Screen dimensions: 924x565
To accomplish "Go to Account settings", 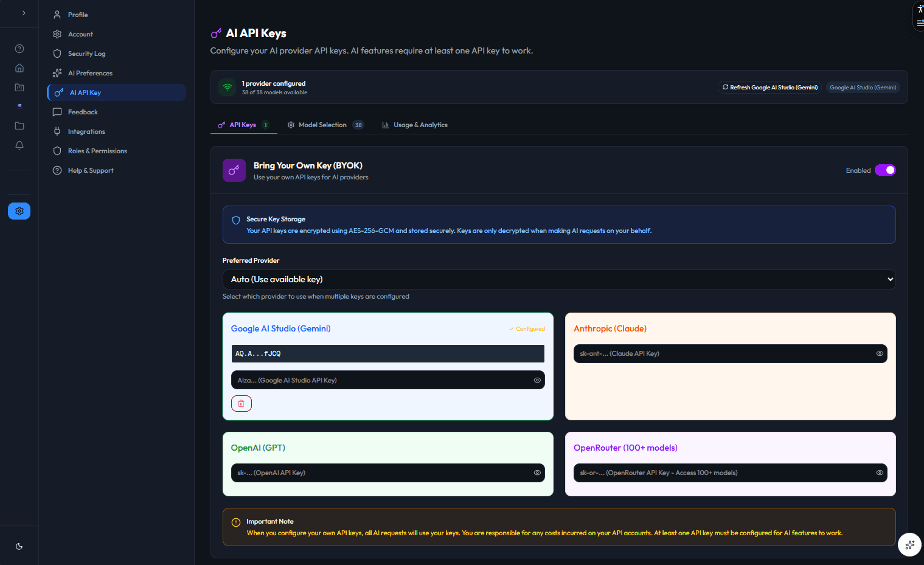I will (x=117, y=34).
